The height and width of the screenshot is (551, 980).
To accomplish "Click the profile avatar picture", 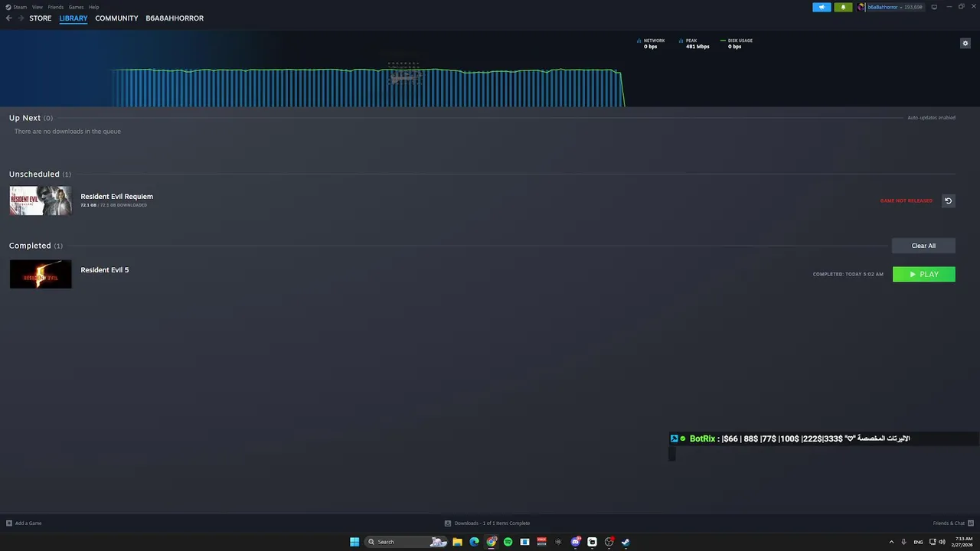I will pos(861,7).
